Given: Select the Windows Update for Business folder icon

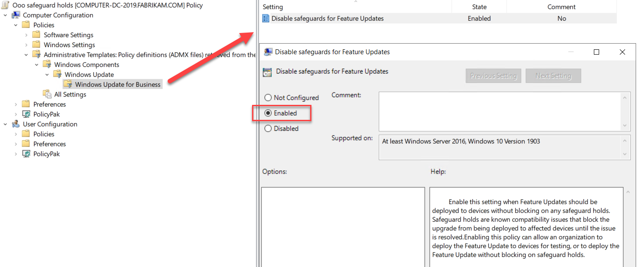Looking at the screenshot, I should [x=68, y=84].
